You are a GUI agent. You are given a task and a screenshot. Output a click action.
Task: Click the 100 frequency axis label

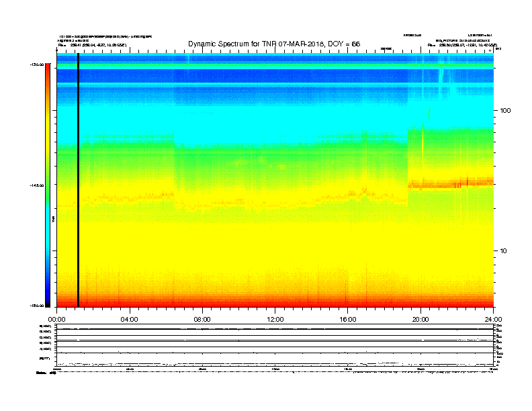pyautogui.click(x=505, y=111)
